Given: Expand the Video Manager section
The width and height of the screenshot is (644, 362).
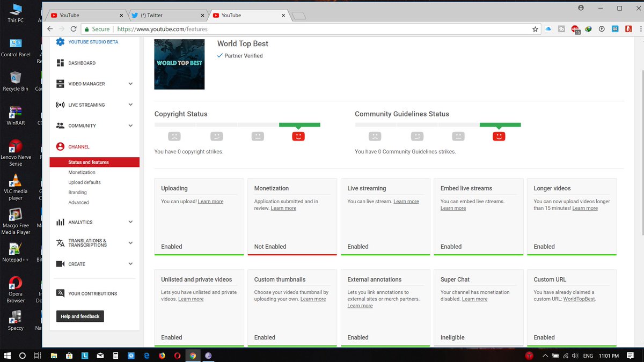Looking at the screenshot, I should (x=130, y=84).
